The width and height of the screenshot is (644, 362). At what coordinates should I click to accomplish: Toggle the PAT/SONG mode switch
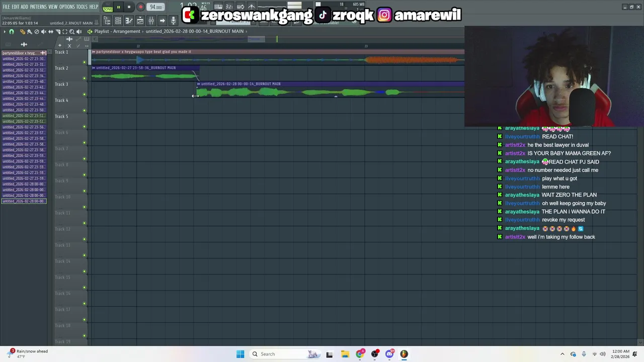coord(108,7)
